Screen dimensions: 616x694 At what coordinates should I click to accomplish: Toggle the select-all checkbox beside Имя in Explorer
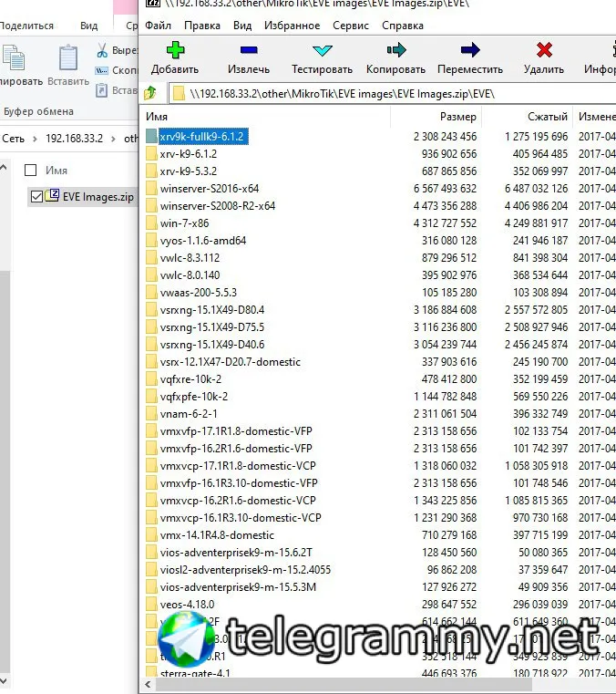(30, 170)
